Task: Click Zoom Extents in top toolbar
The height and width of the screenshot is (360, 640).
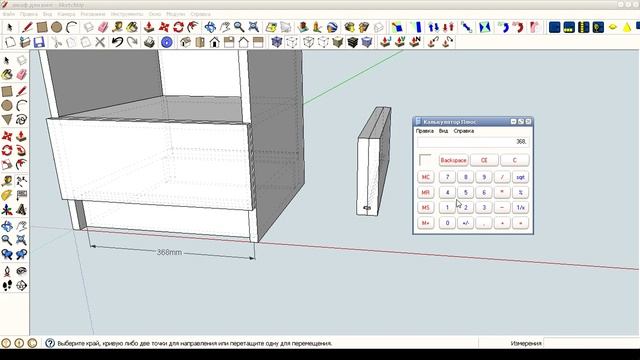Action: click(x=253, y=27)
